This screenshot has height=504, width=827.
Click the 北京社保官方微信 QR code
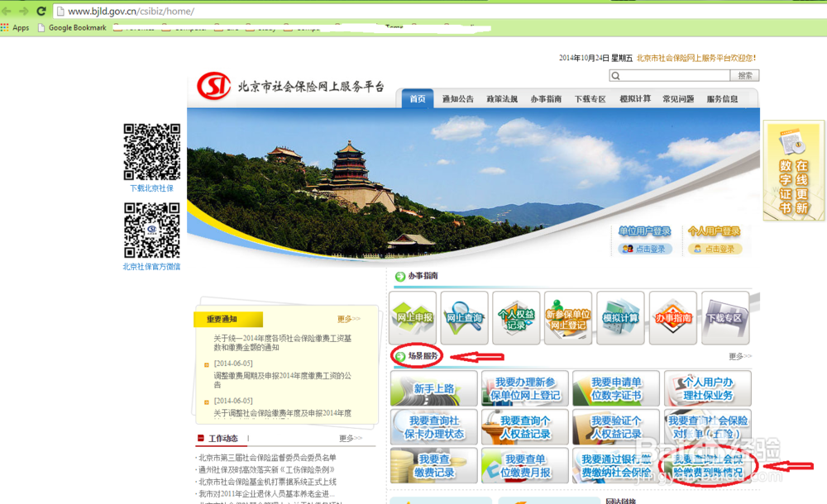[x=152, y=231]
